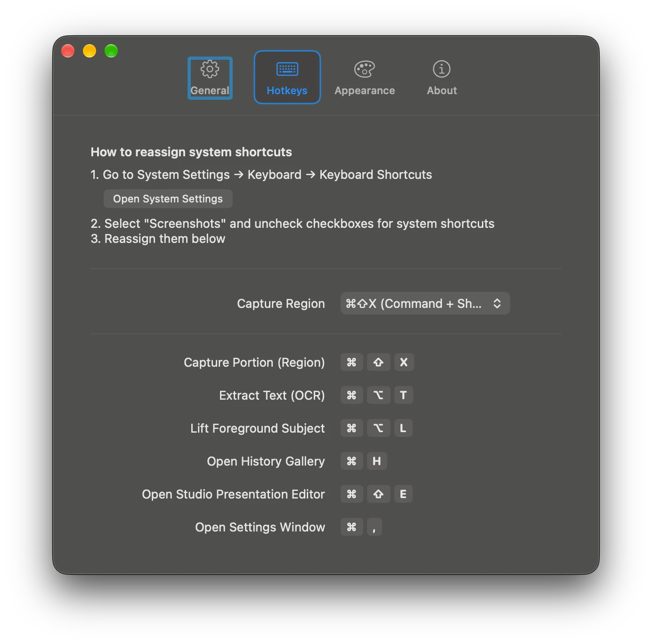Click the 'Open Settings Window' label text

click(x=260, y=527)
